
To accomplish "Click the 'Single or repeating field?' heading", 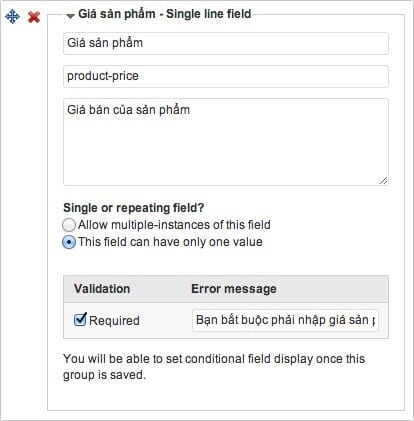I will click(x=134, y=208).
